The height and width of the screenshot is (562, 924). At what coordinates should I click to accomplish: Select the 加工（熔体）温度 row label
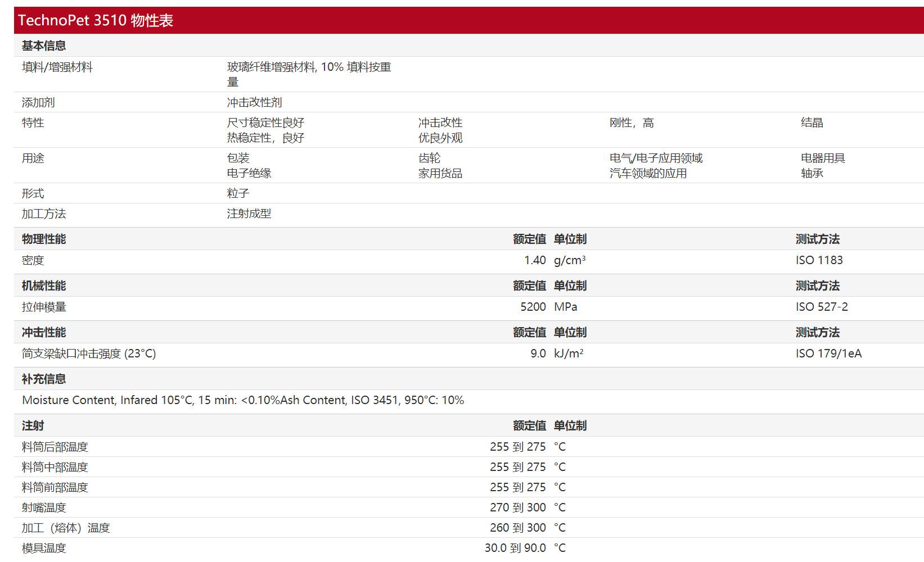(66, 528)
